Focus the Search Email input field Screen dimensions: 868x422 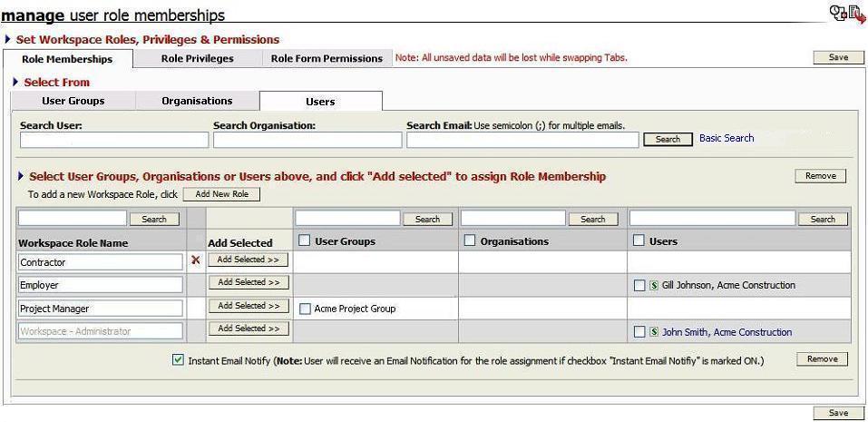click(522, 140)
